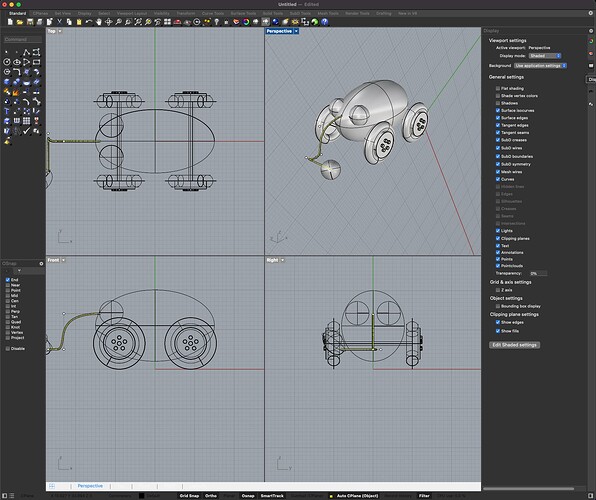
Task: Select the Text object tool icon
Action: 7,111
